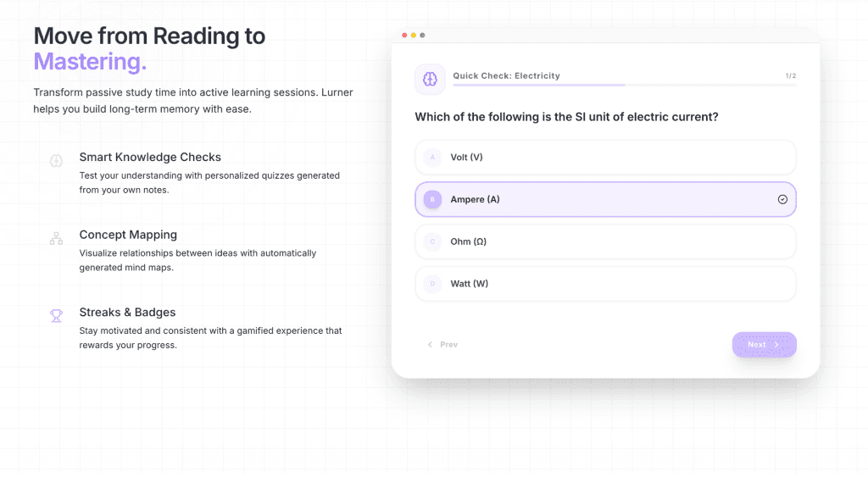Click the Next button with right chevron
The height and width of the screenshot is (488, 868).
[x=764, y=345]
